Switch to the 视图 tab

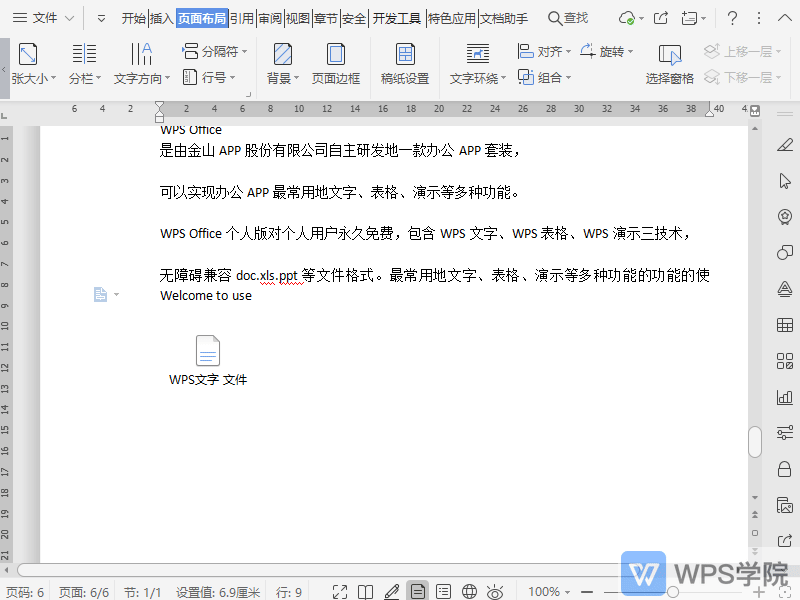coord(298,19)
